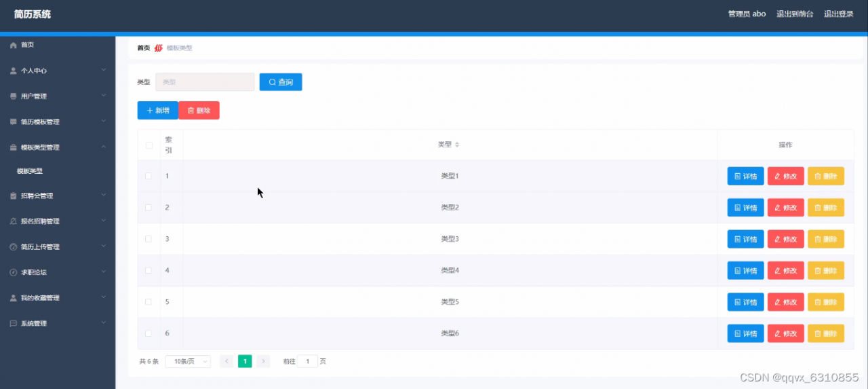Click the 管理员 abo account label

point(747,14)
